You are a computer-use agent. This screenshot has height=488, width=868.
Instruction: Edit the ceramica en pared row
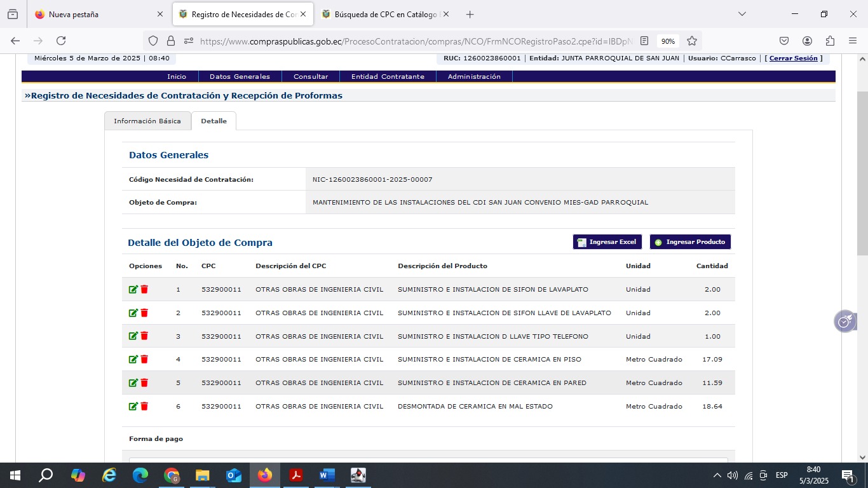[133, 383]
